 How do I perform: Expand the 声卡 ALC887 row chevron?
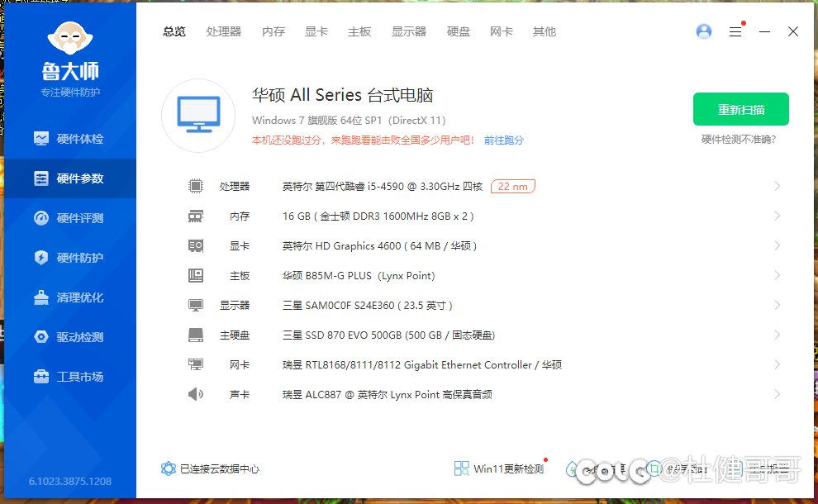[778, 394]
